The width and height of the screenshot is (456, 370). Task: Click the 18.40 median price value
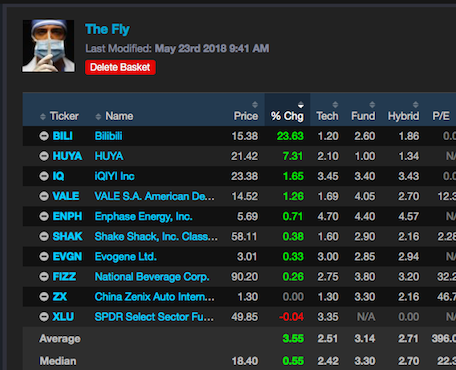pyautogui.click(x=245, y=361)
